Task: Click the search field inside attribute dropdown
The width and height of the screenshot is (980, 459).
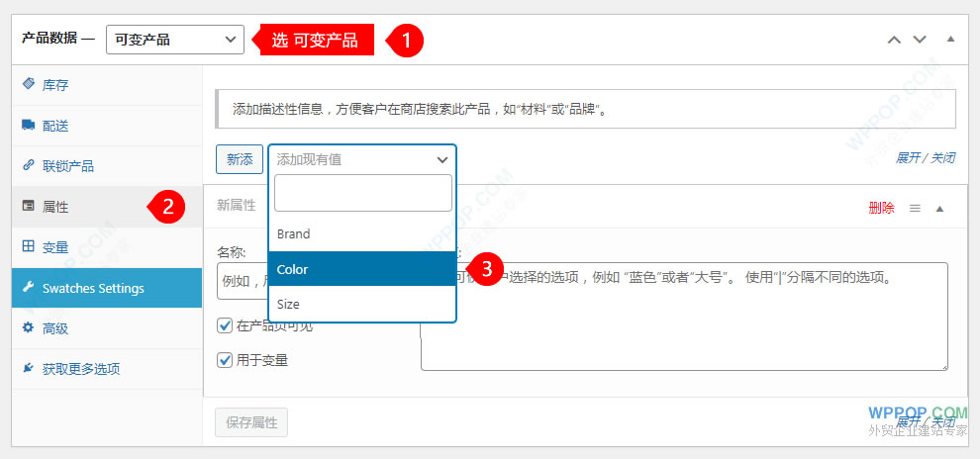Action: click(362, 193)
